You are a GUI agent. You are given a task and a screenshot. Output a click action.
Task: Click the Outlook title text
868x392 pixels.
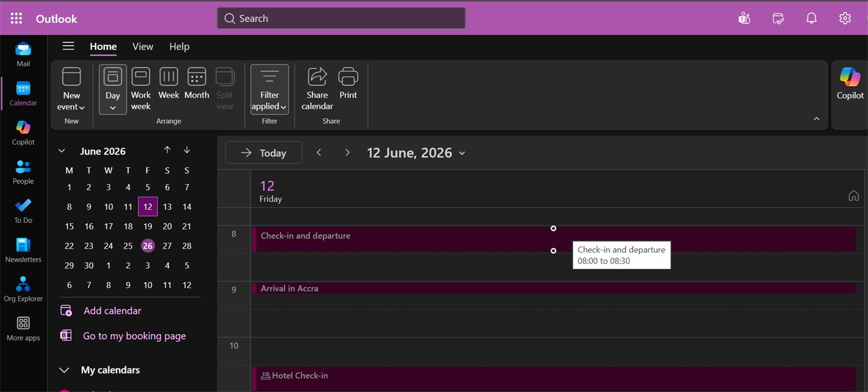click(x=56, y=19)
